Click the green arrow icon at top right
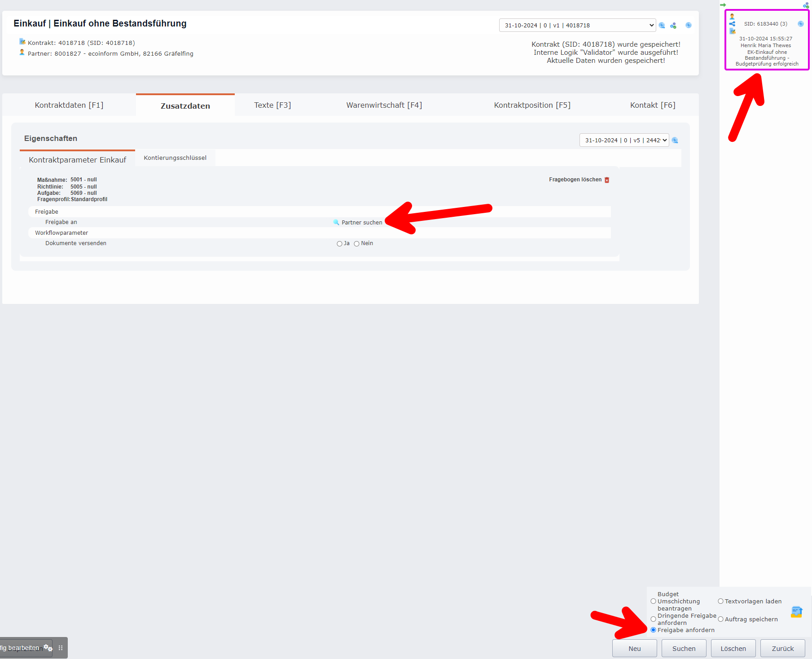The width and height of the screenshot is (812, 659). (723, 4)
